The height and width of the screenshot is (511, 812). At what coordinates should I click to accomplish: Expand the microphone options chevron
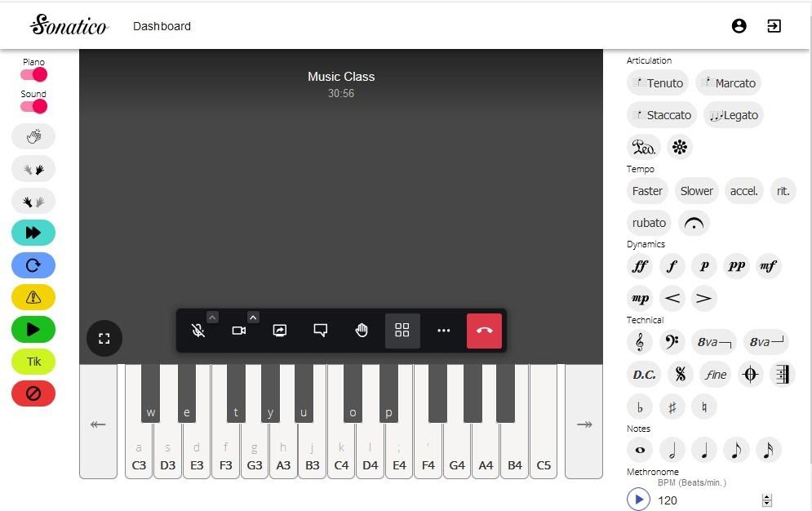click(212, 318)
